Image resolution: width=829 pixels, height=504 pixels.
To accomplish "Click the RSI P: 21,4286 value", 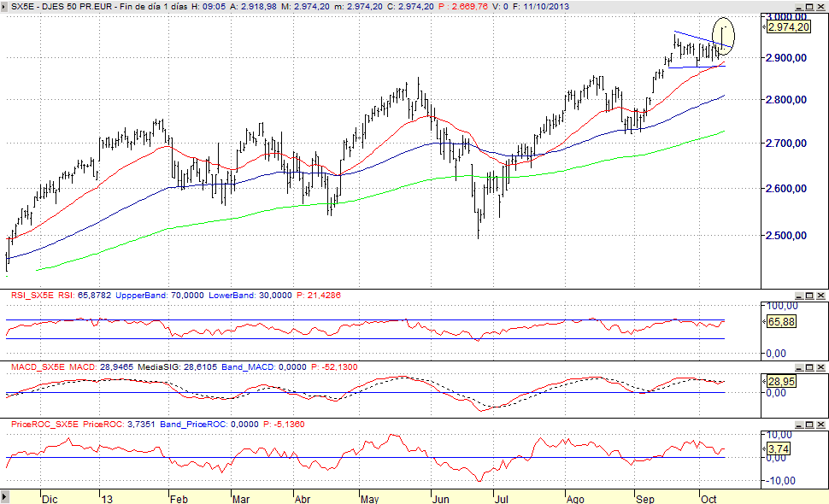I will (319, 296).
